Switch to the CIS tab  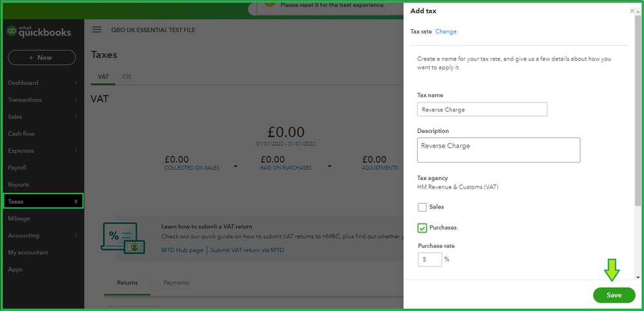[127, 76]
